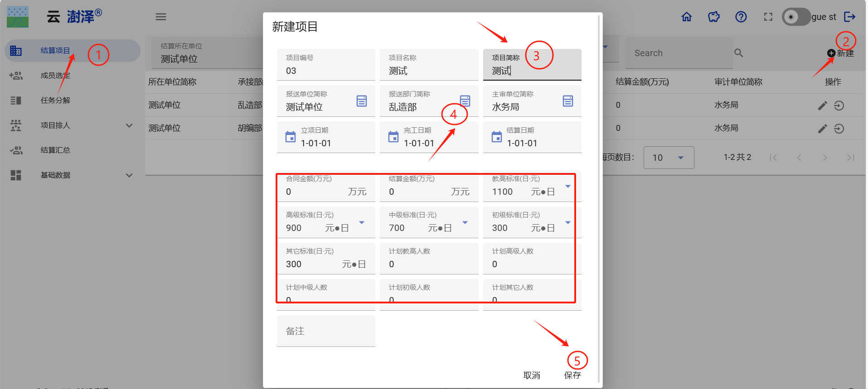The width and height of the screenshot is (868, 389).
Task: Click 取消 button in dialog
Action: [x=531, y=375]
